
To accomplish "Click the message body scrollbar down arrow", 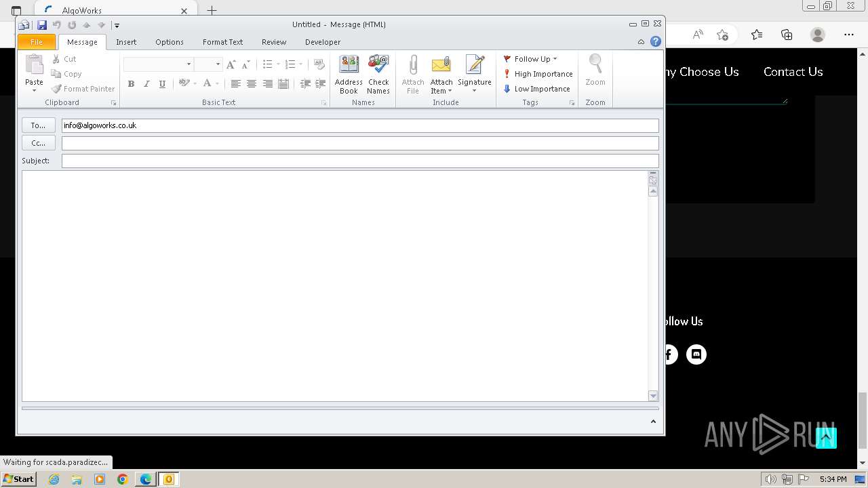I will [654, 396].
